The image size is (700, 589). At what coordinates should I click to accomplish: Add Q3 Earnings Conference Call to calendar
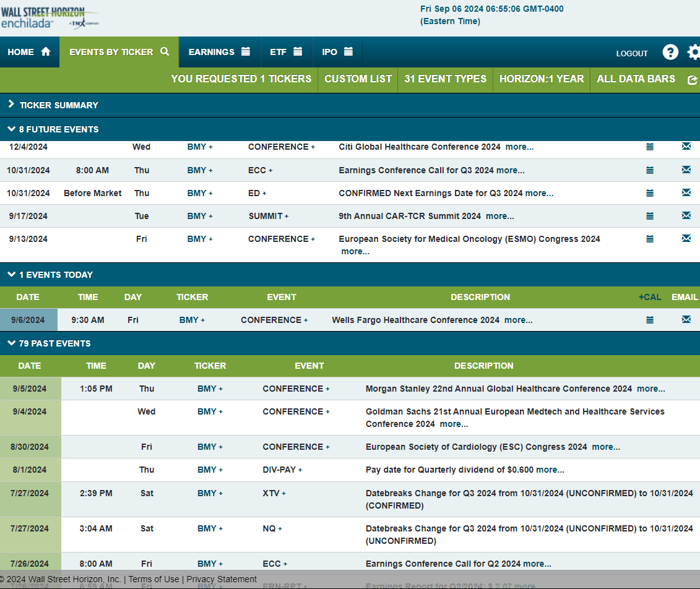pos(650,170)
